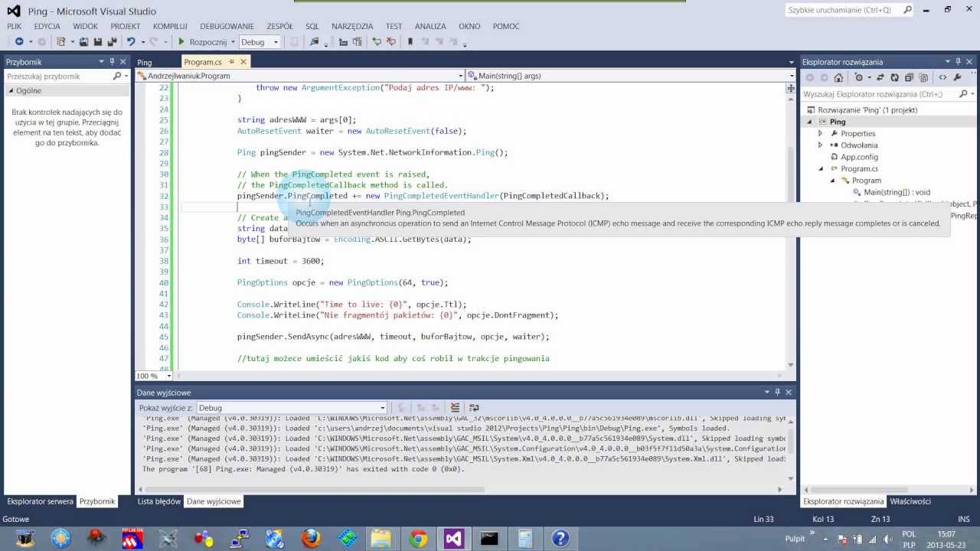Click Sync with Active Document icon

(x=881, y=77)
